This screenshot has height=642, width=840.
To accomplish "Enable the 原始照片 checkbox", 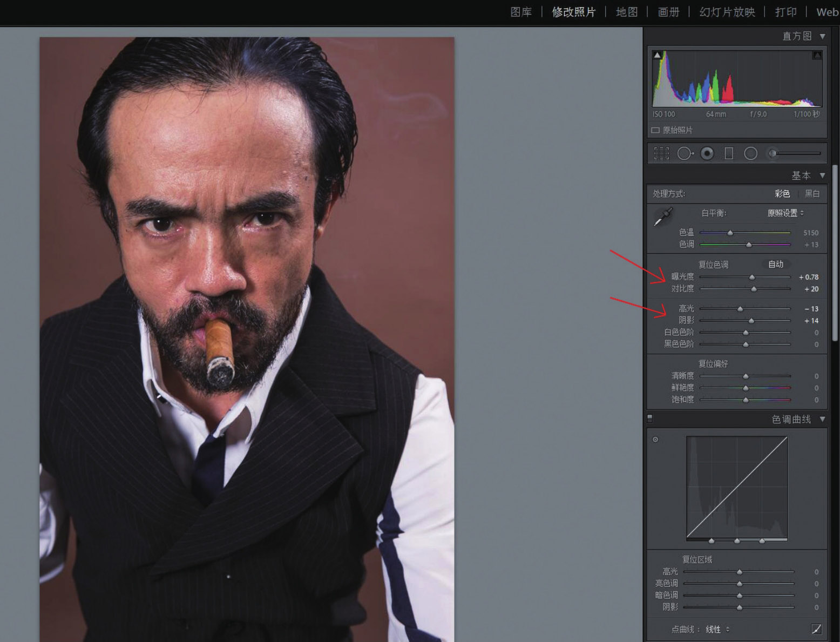I will [655, 130].
